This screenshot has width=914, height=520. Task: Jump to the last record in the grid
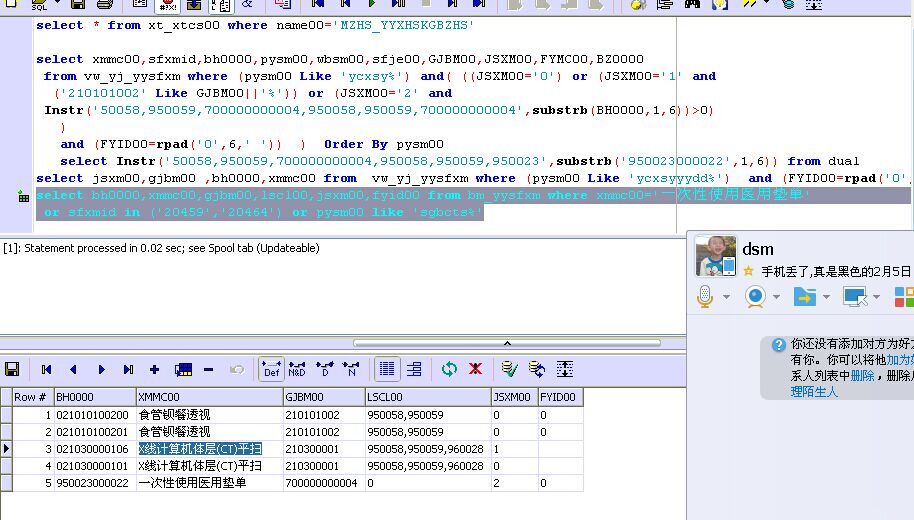(128, 369)
